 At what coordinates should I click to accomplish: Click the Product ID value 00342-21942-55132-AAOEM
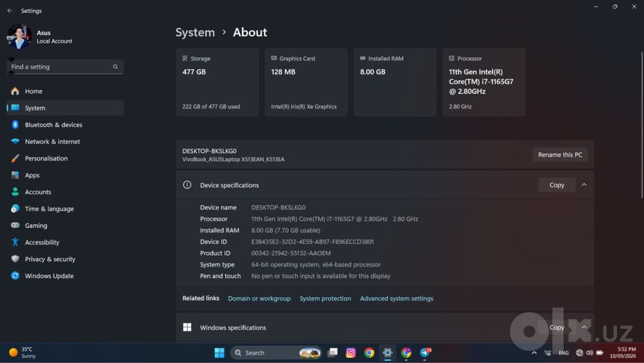[x=291, y=253]
